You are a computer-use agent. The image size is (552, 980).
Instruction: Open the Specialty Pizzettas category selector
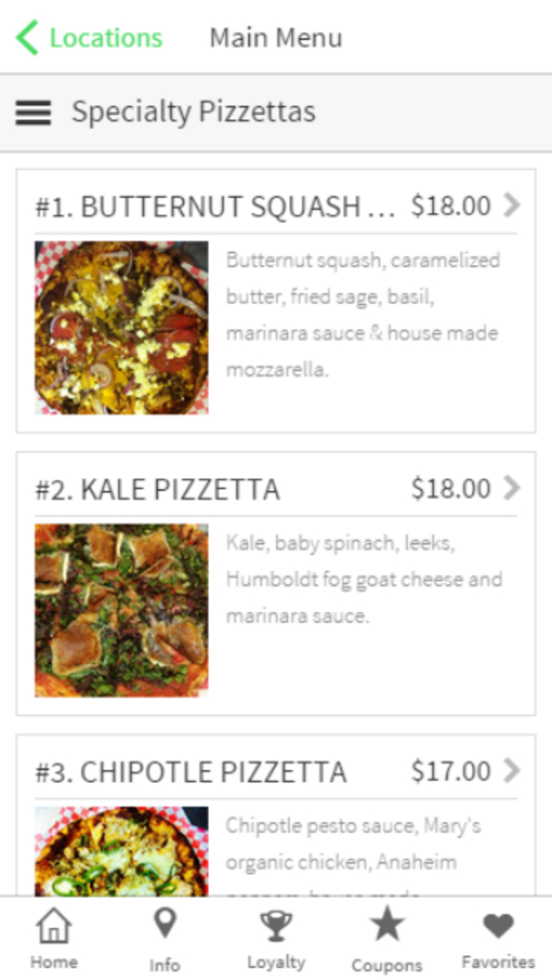point(193,112)
